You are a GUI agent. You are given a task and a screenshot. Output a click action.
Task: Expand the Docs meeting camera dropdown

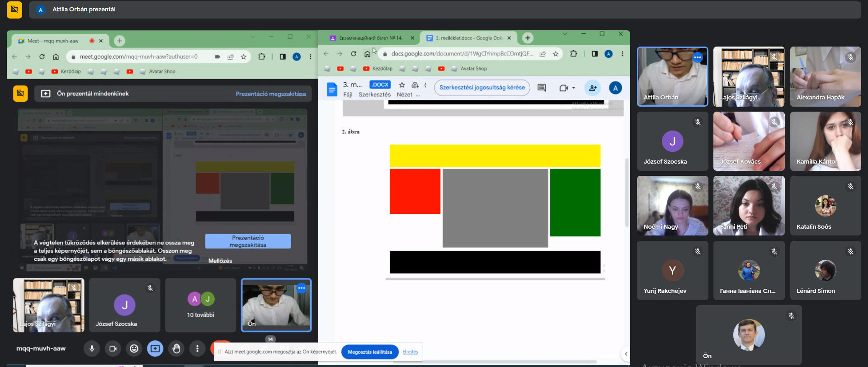coord(574,88)
